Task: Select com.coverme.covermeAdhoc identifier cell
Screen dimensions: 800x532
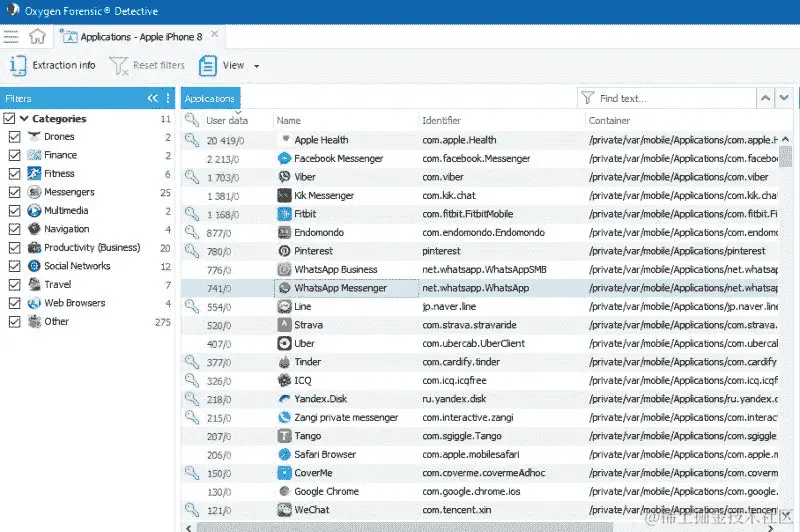Action: (x=484, y=473)
